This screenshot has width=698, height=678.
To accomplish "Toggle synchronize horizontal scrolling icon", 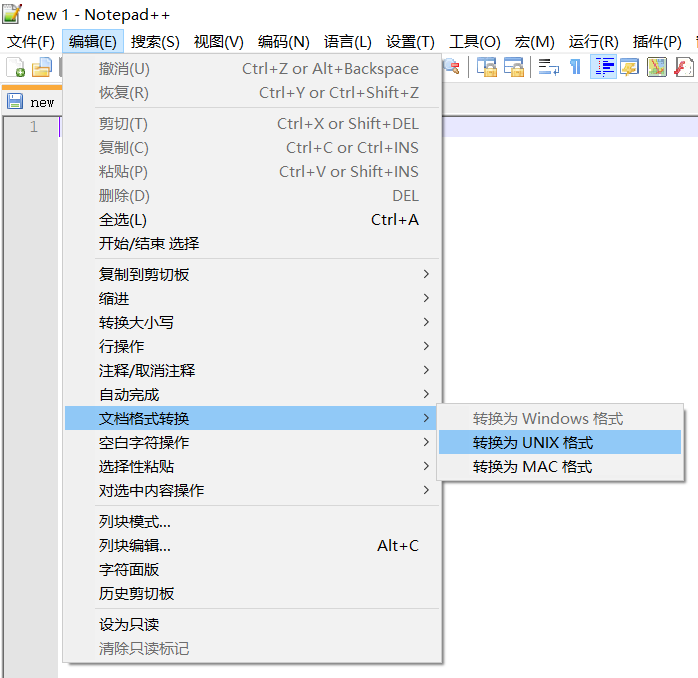I will coord(514,68).
